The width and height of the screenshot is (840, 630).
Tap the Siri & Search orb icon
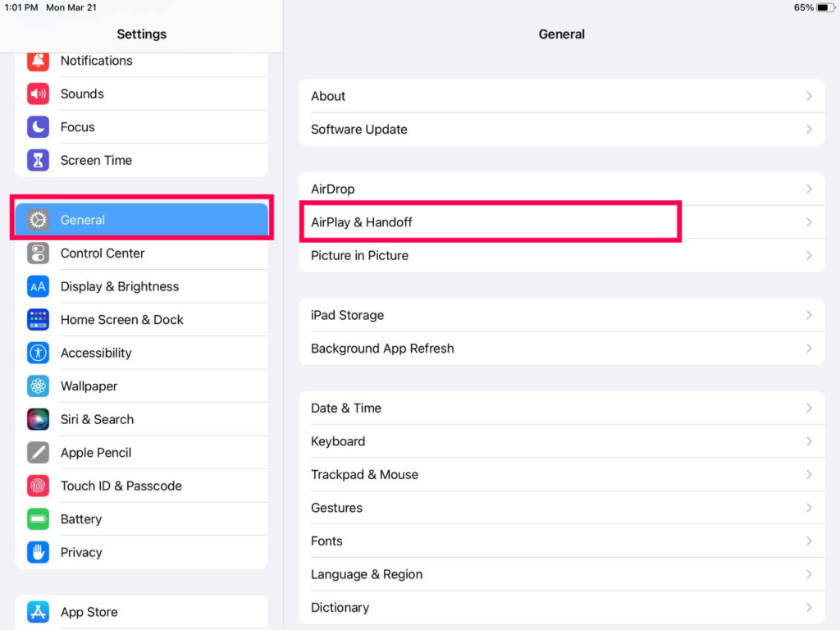click(x=38, y=419)
